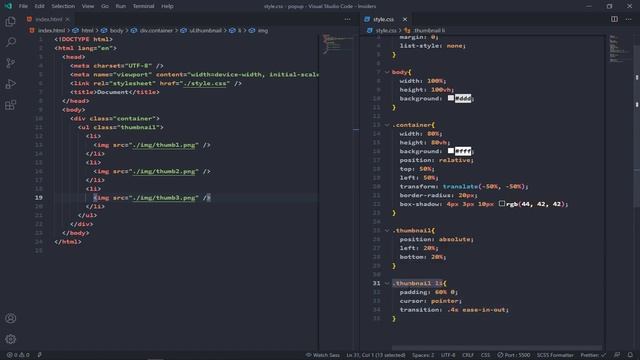Click the feedback icon in status bar
Viewport: 640px width, 360px height.
(617, 355)
